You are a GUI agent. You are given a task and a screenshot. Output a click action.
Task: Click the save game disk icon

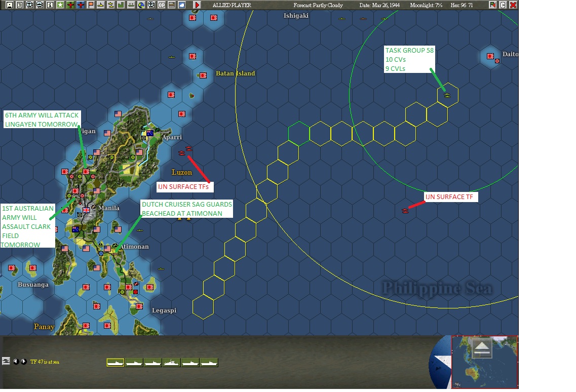10,5
